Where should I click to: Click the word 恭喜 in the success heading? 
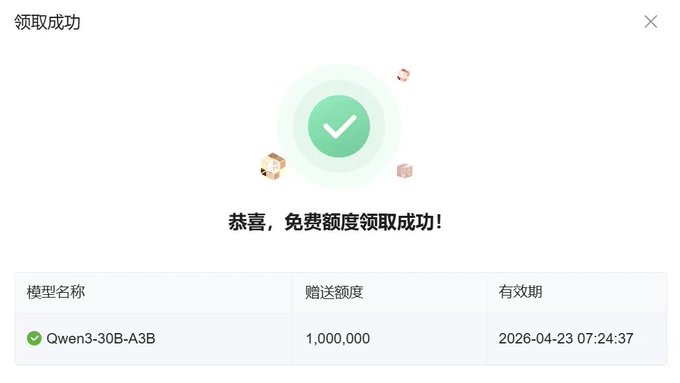click(x=247, y=222)
